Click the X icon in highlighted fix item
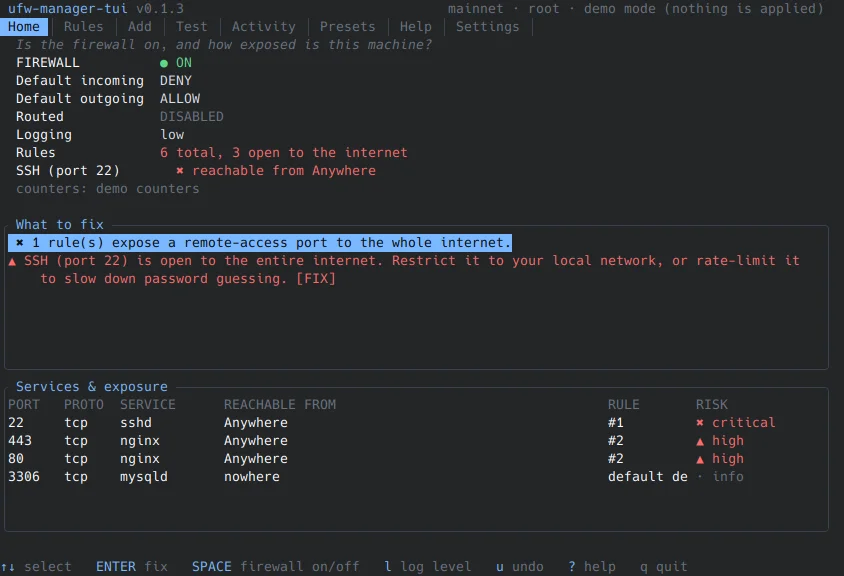The image size is (844, 576). coord(20,243)
